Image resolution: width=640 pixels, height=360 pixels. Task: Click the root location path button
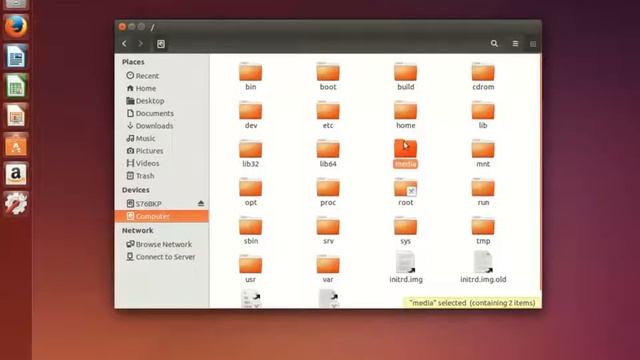tap(161, 44)
